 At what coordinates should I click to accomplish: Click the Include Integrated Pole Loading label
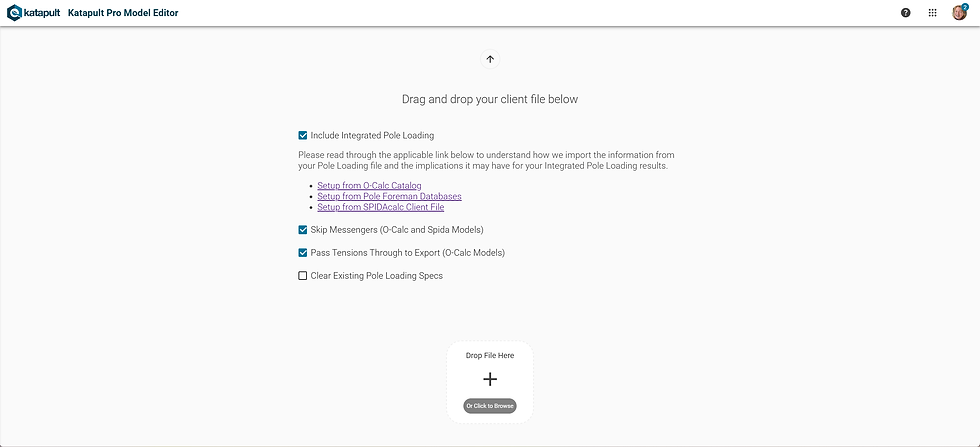pyautogui.click(x=372, y=135)
